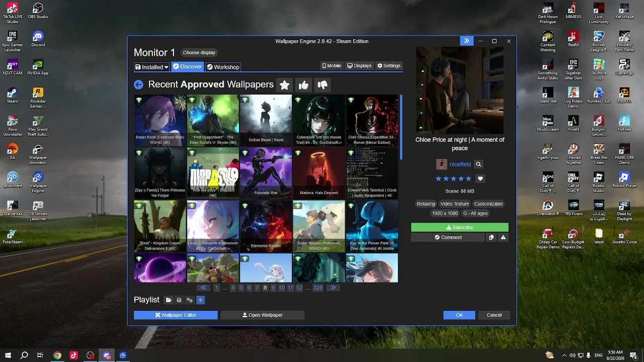Open the Displays section
Viewport: 644px width, 362px height.
[359, 66]
